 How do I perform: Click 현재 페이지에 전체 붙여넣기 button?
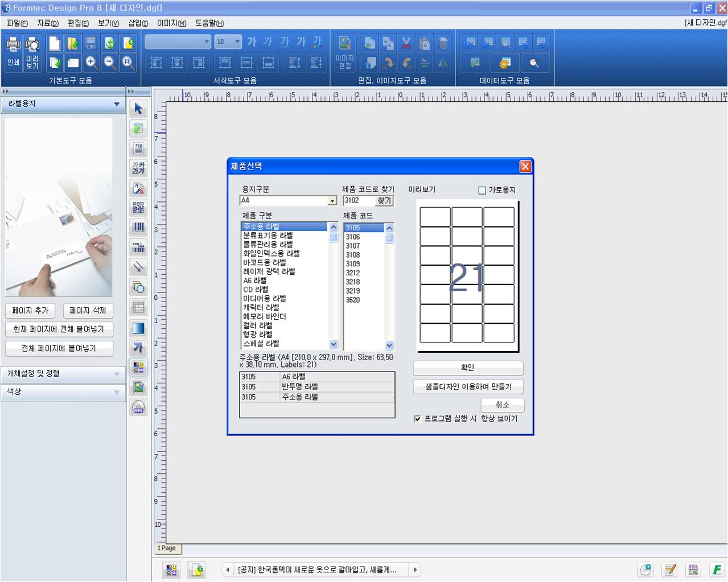[x=59, y=329]
